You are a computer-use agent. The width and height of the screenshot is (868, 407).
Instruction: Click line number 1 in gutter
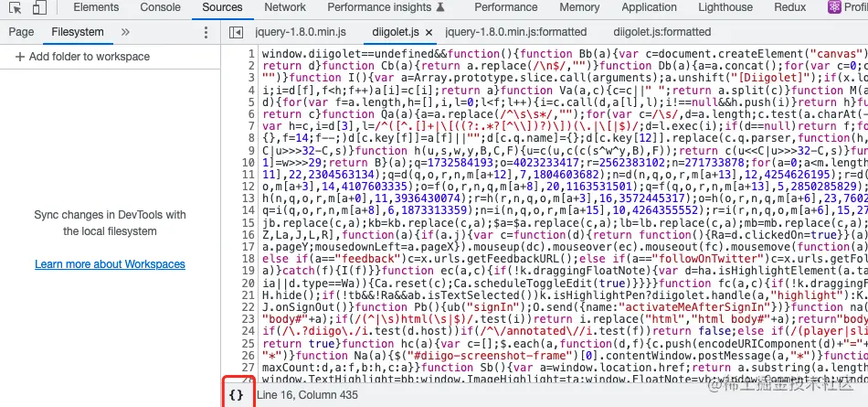tap(251, 54)
